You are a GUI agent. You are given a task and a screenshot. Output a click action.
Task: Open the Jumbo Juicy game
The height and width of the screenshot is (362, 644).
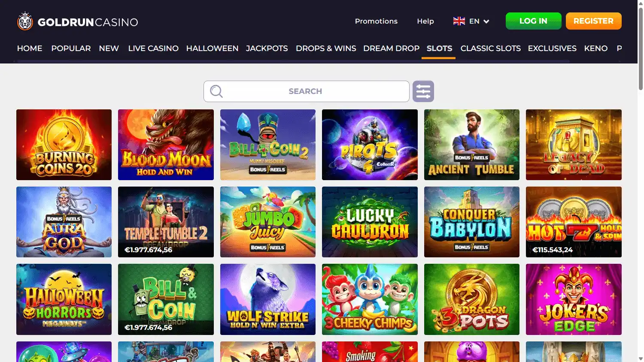point(268,222)
